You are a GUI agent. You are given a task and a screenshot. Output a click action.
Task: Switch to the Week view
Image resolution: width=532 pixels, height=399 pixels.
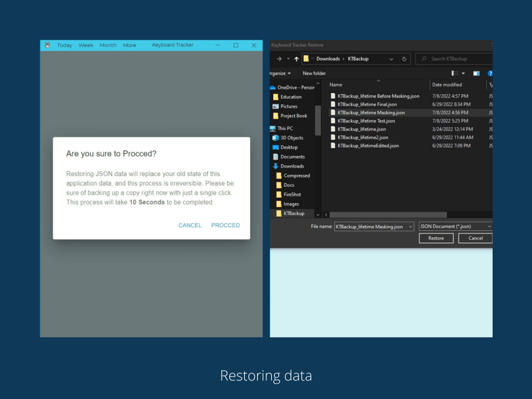pos(86,45)
